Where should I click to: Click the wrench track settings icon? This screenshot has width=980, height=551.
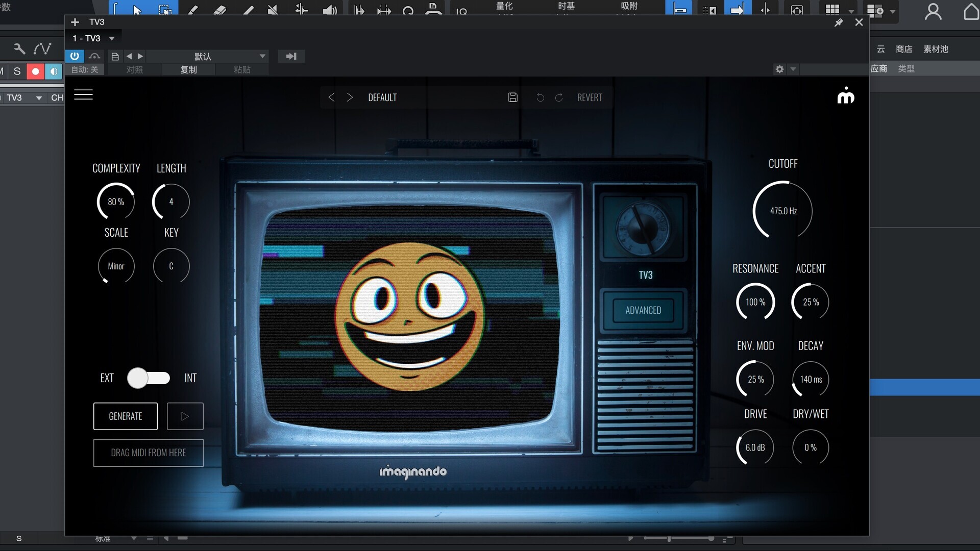(19, 48)
